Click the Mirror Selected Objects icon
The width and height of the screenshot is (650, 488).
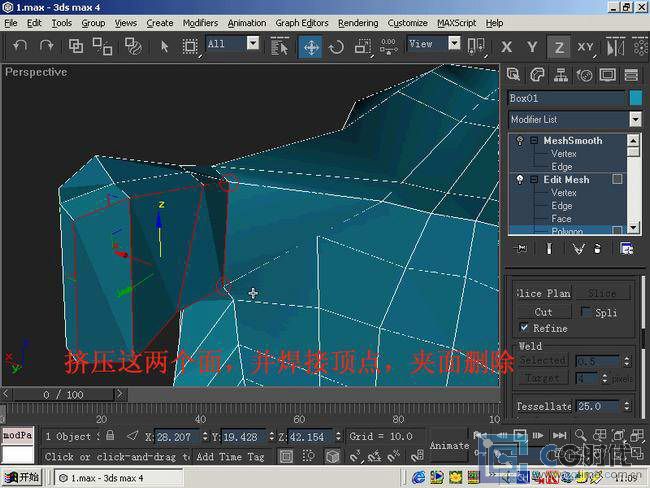[x=616, y=46]
